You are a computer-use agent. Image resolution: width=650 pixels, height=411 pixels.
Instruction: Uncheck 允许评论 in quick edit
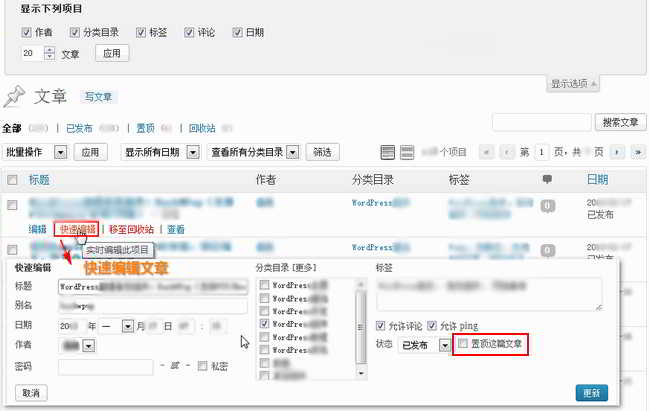pyautogui.click(x=380, y=326)
